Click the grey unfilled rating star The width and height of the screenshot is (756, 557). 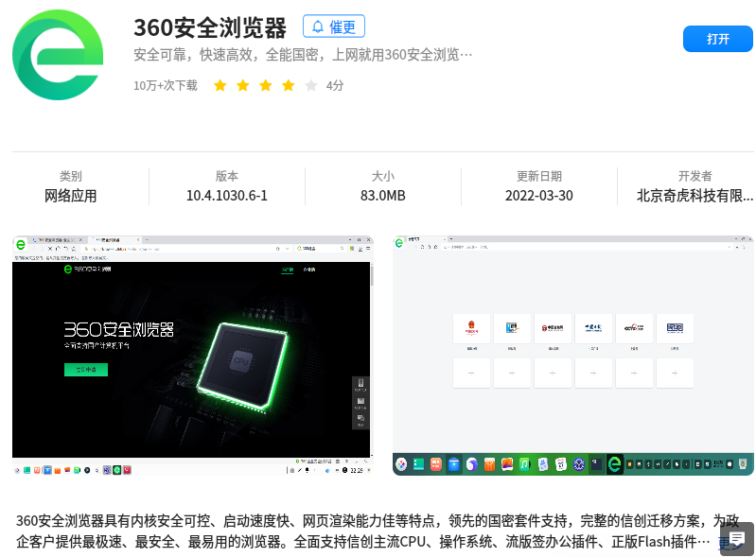[x=311, y=86]
